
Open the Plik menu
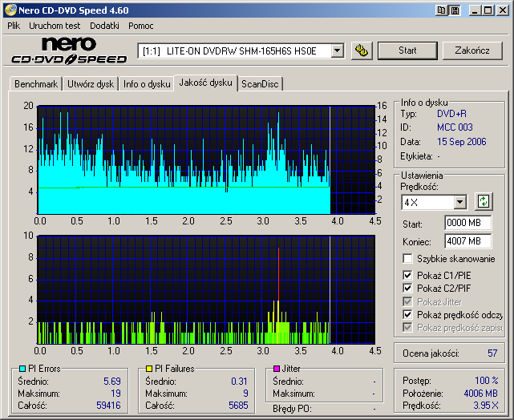[x=14, y=26]
